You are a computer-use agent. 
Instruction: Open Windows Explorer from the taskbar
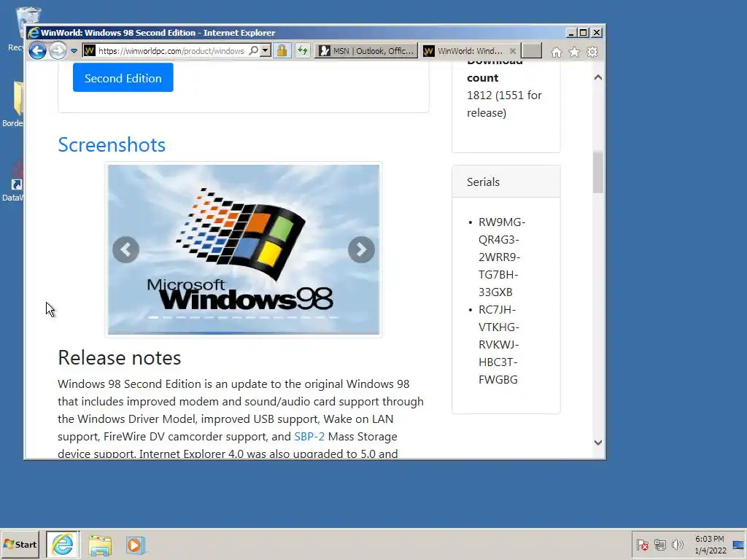pos(99,545)
